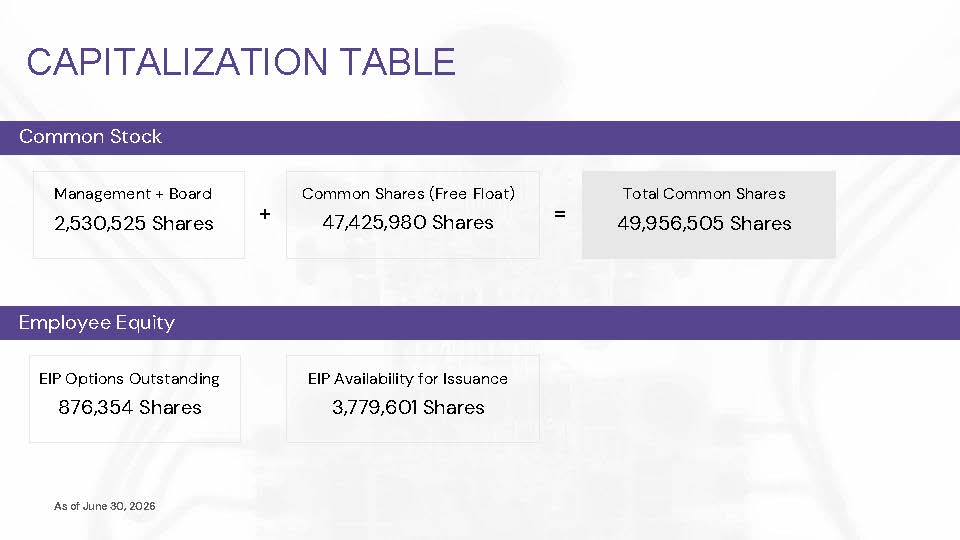Select the 49,956,505 Shares total

point(704,223)
